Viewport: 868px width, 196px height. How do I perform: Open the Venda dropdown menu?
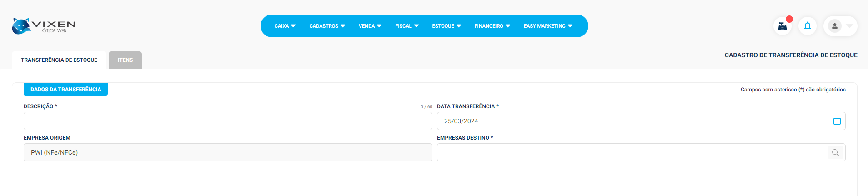[370, 26]
